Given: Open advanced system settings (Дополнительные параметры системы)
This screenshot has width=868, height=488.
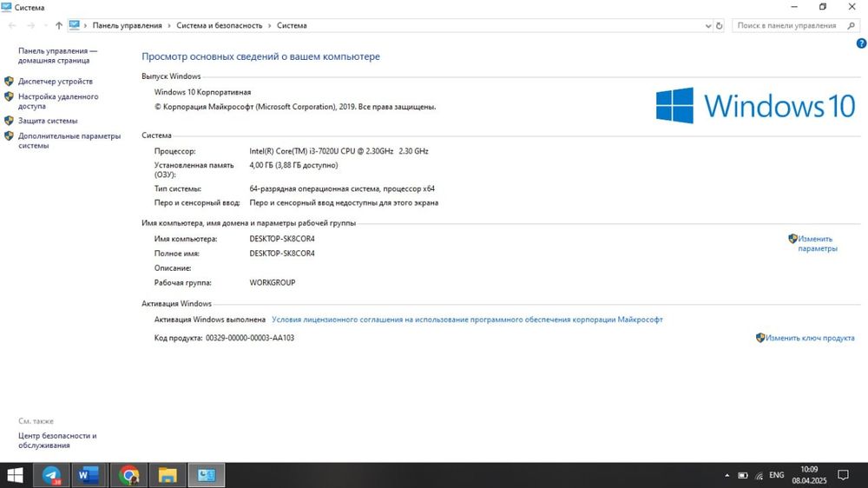Looking at the screenshot, I should pyautogui.click(x=69, y=141).
